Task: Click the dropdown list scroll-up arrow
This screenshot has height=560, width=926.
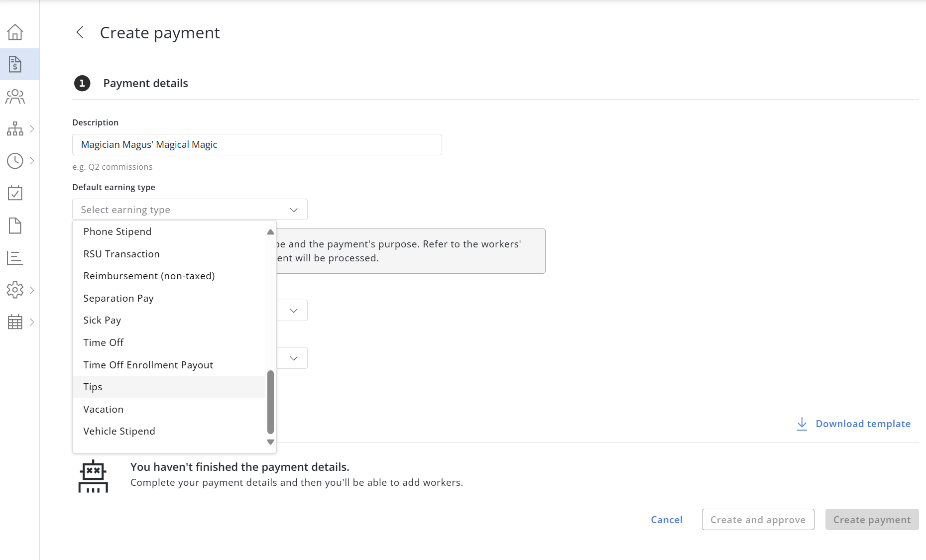Action: point(270,232)
